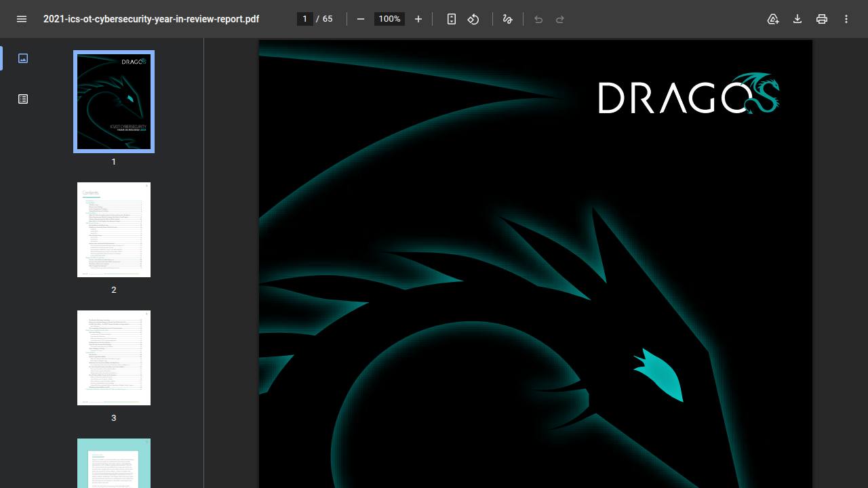Select the teal page 4 thumbnail
The width and height of the screenshot is (868, 488).
click(114, 463)
